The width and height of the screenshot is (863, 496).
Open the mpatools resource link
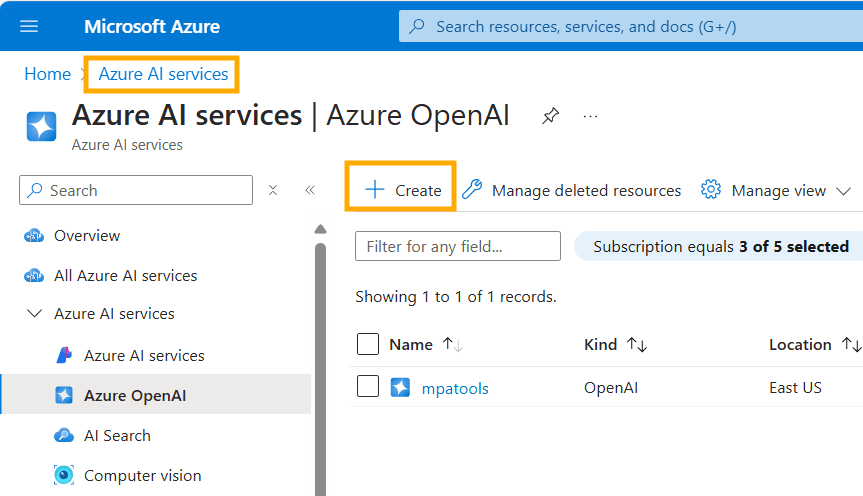455,388
